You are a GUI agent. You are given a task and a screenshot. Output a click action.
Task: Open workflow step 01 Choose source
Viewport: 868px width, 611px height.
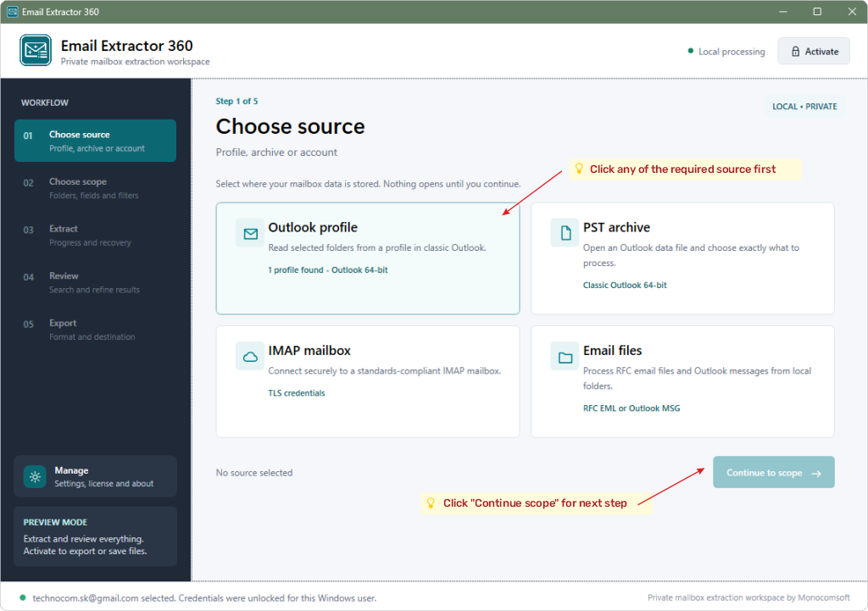pos(95,141)
